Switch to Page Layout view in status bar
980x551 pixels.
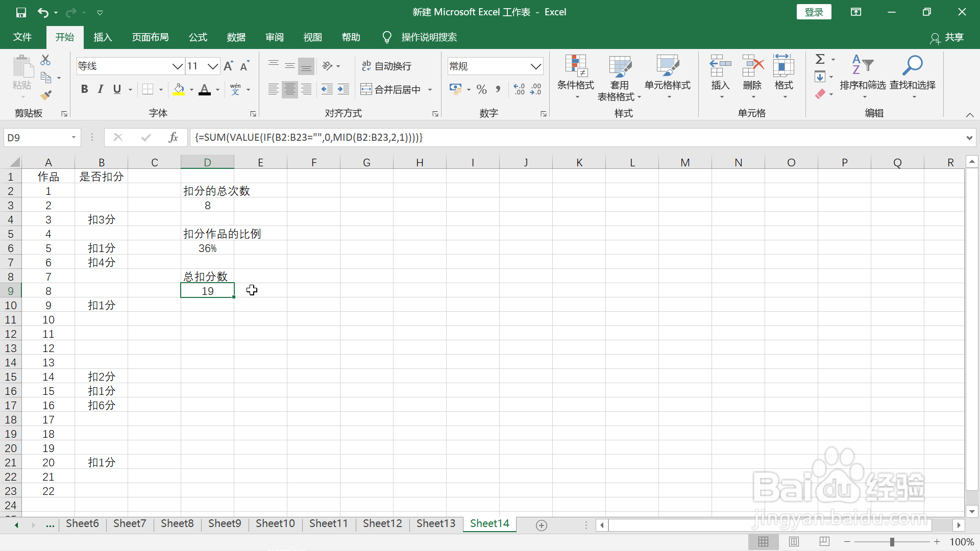click(x=794, y=542)
